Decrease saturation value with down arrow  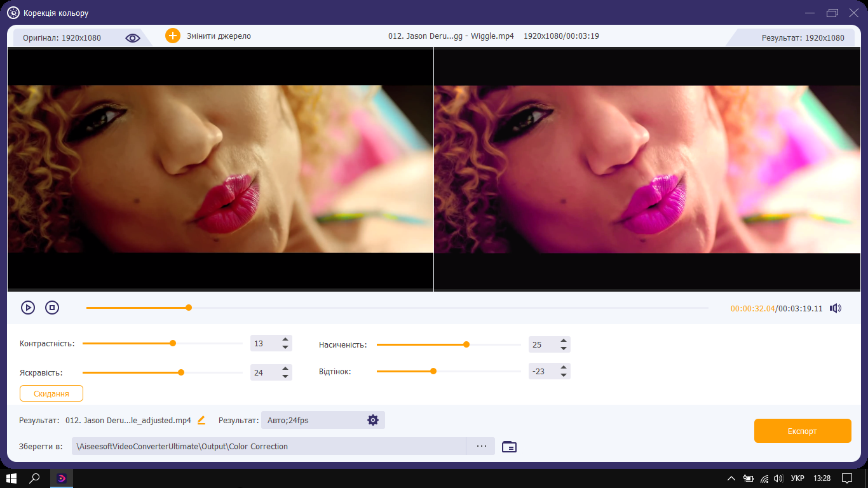pos(564,349)
